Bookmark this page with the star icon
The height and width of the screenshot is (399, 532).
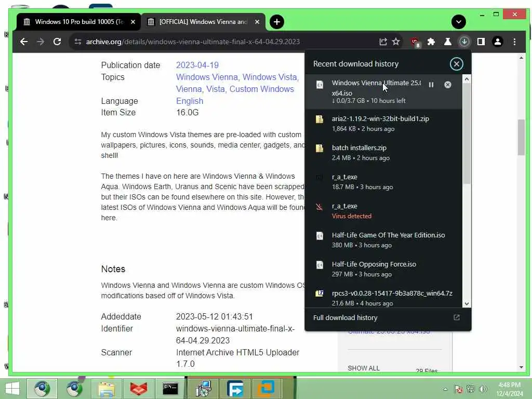[396, 42]
